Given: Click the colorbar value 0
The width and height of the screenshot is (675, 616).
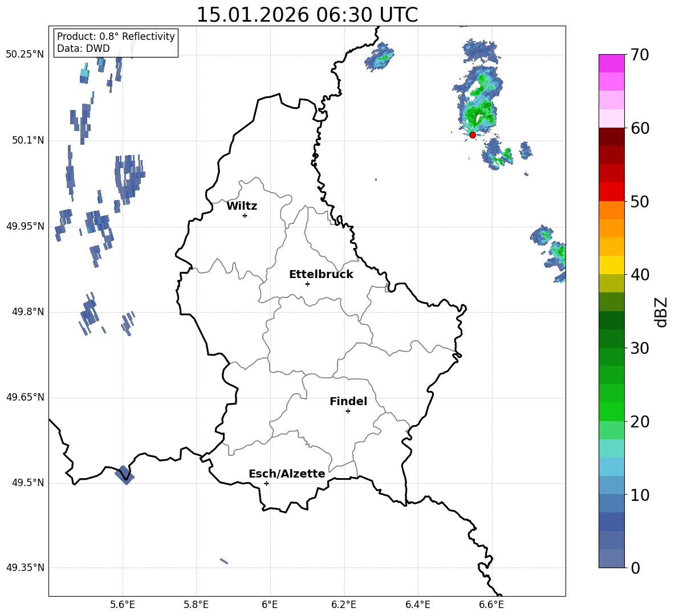Looking at the screenshot, I should pos(635,568).
